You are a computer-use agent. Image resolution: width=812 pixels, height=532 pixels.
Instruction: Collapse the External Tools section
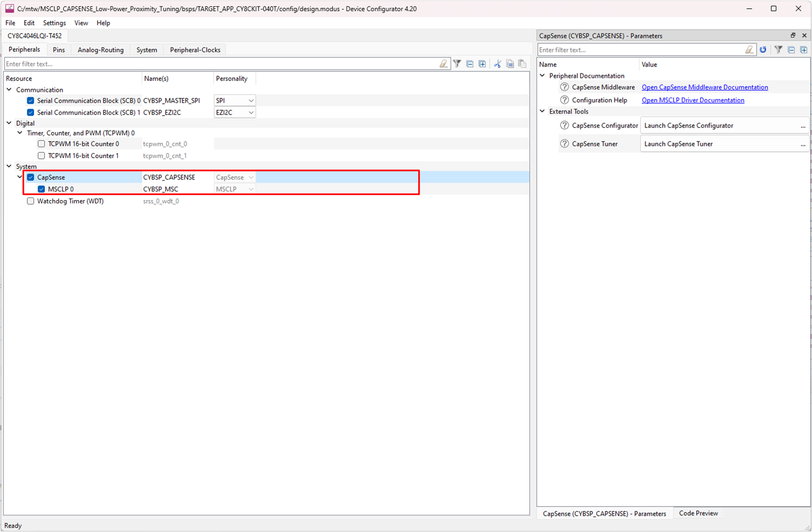[543, 111]
